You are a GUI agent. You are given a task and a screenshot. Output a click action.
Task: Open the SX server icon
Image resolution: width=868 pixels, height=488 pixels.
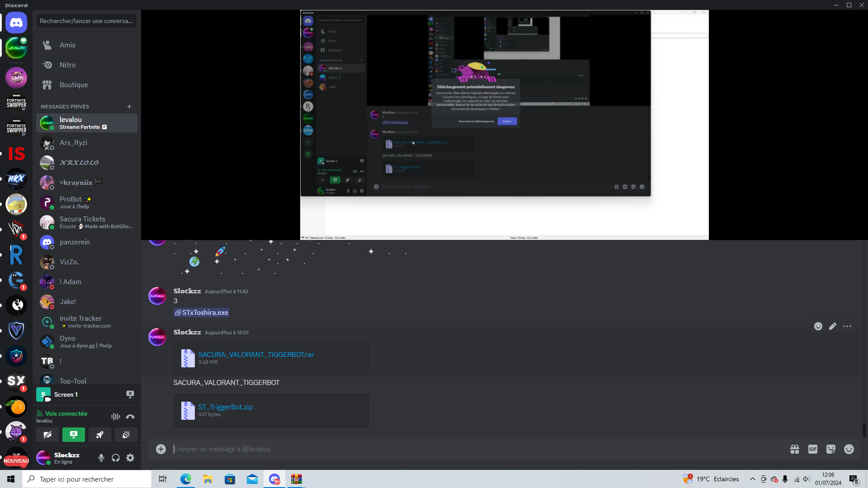[16, 381]
